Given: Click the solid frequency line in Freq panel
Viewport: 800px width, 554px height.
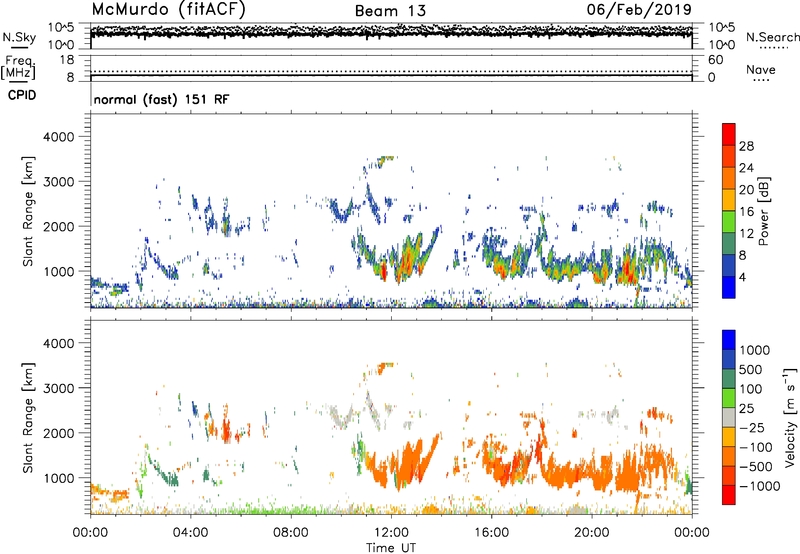Looking at the screenshot, I should click(391, 76).
